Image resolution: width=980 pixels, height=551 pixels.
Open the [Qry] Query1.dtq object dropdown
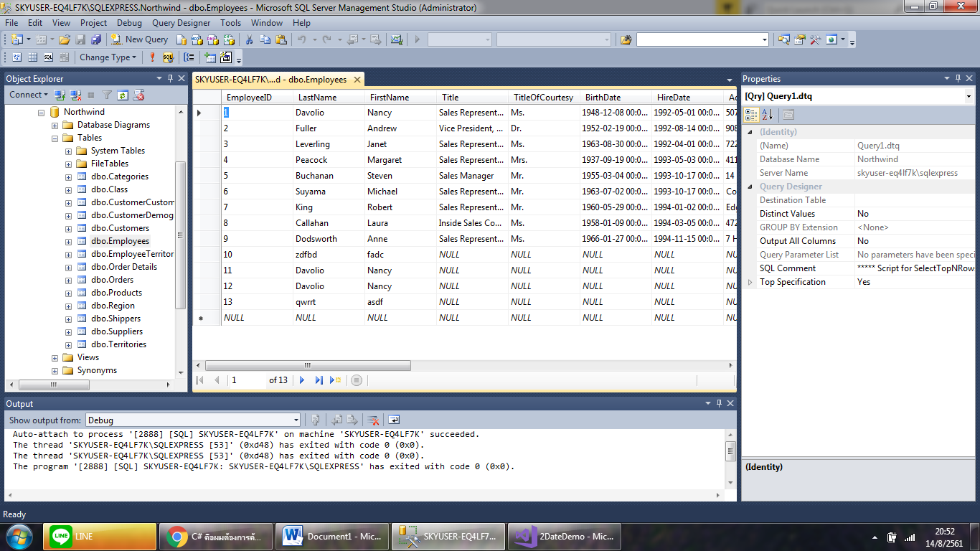969,96
